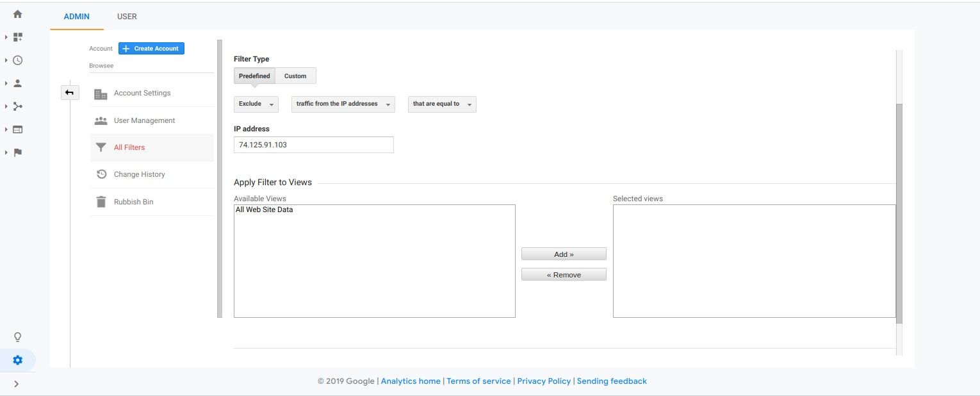Click inside the Selected views list box
This screenshot has width=980, height=396.
754,261
